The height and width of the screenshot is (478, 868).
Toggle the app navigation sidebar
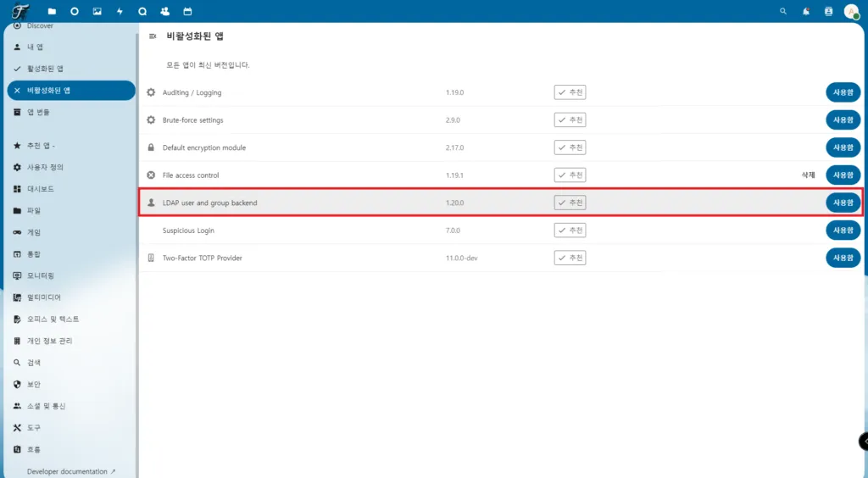(153, 36)
